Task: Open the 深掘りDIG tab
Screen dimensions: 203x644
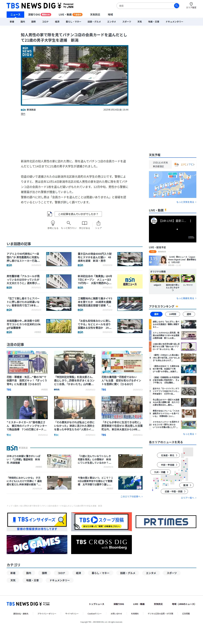Action: (x=40, y=15)
